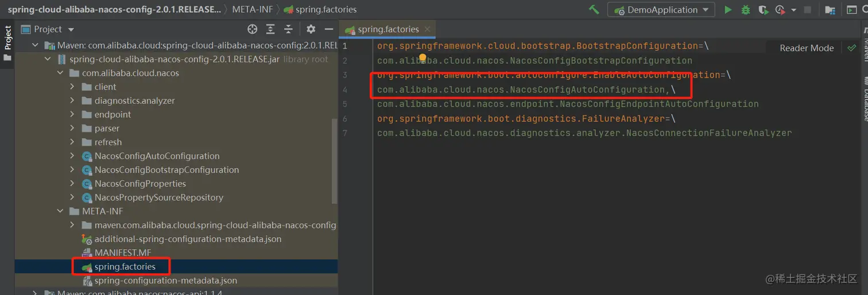Click the Collapse All icon in Project panel
The image size is (868, 295).
tap(288, 29)
